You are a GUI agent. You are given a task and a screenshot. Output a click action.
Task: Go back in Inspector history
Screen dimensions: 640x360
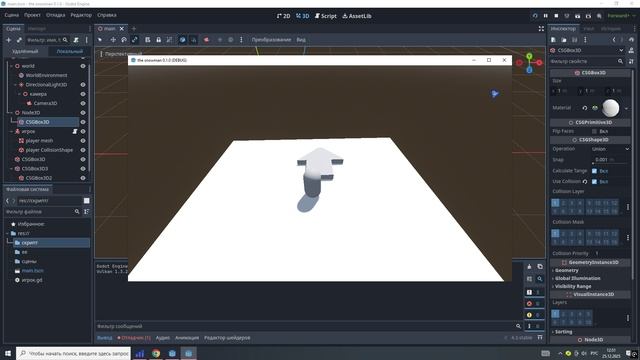click(614, 40)
